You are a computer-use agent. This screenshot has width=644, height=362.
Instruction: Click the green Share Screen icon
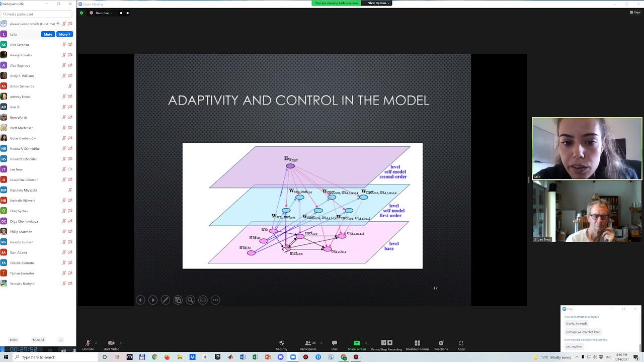coord(357,343)
